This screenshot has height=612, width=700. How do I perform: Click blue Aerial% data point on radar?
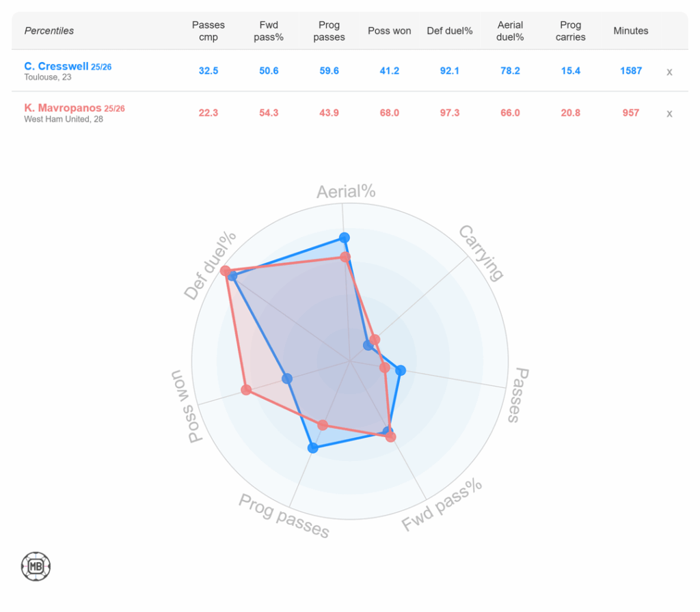pyautogui.click(x=345, y=238)
